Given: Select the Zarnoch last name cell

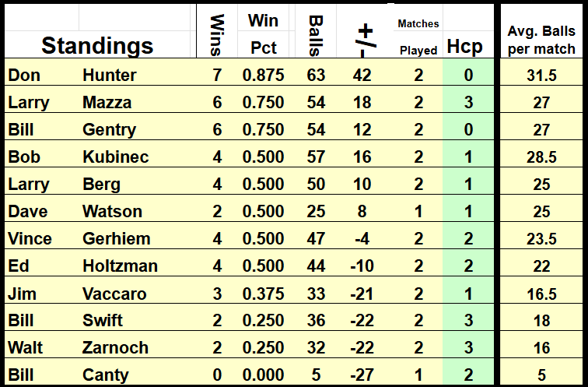Looking at the screenshot, I should coord(115,348).
